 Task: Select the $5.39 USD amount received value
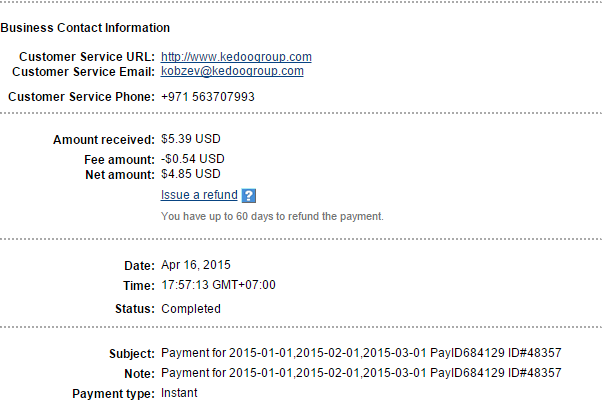click(192, 140)
